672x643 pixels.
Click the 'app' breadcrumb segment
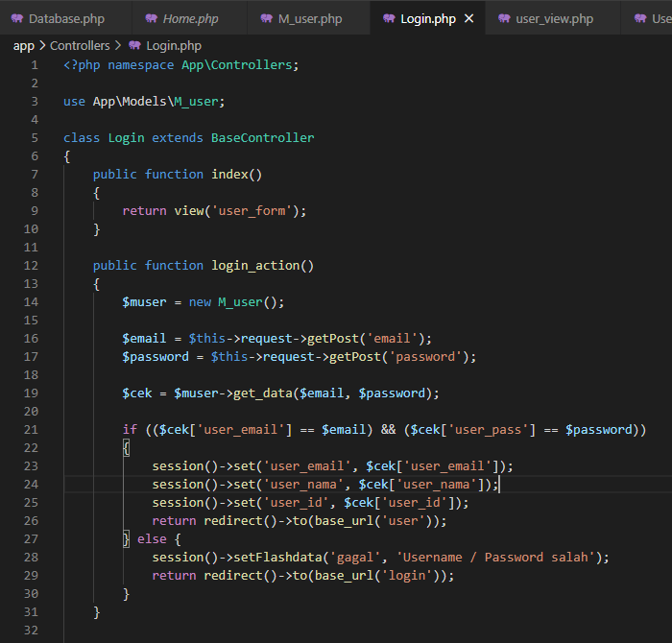24,46
